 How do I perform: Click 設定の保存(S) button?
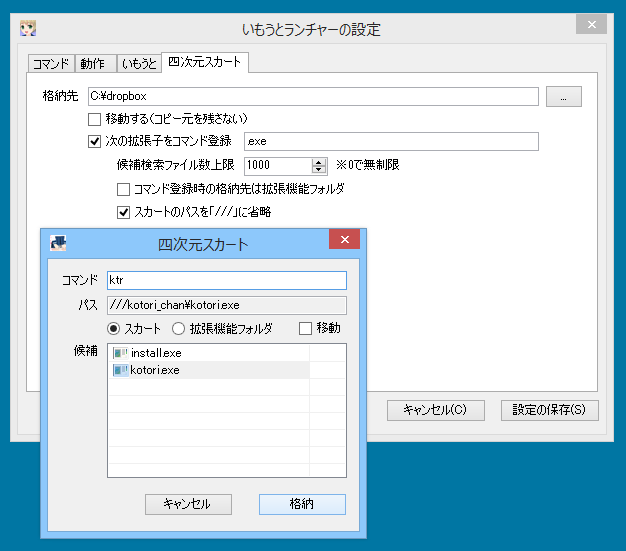pos(549,410)
